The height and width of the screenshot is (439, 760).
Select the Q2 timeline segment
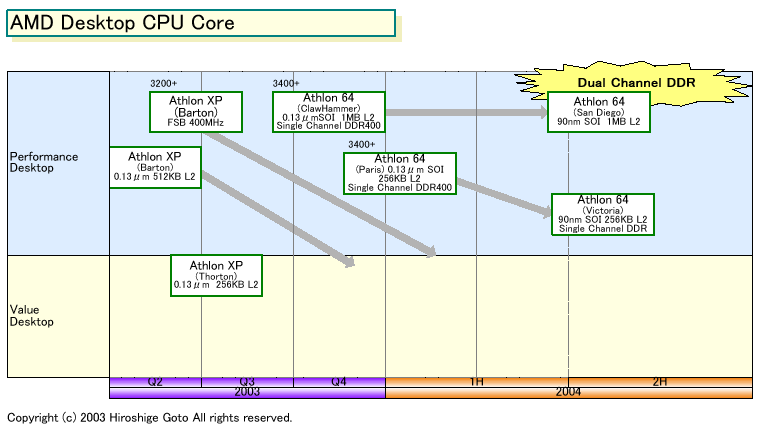(156, 382)
